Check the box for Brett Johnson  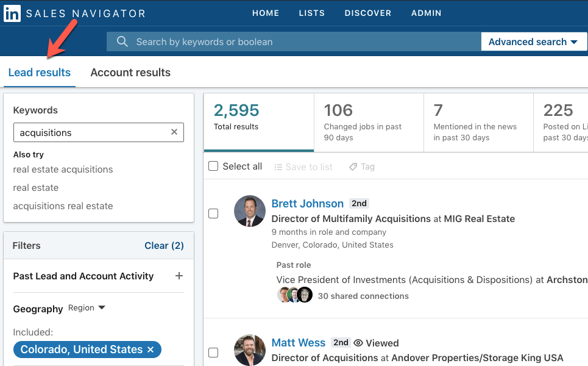213,213
